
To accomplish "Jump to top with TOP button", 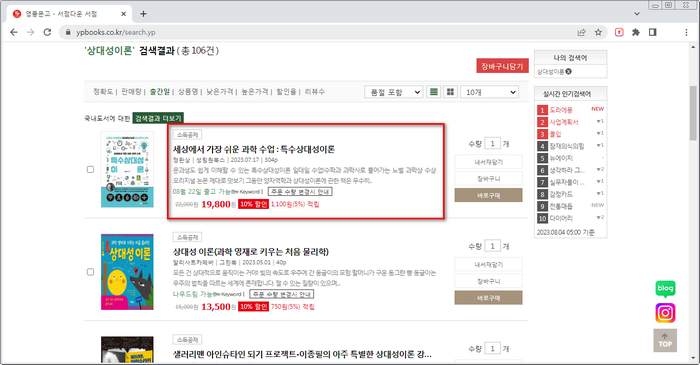I will 665,340.
